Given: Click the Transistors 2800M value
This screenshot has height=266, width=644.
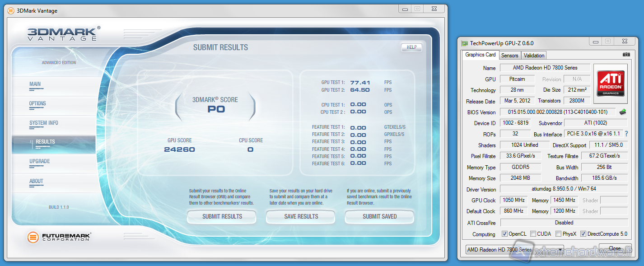Looking at the screenshot, I should [x=577, y=101].
